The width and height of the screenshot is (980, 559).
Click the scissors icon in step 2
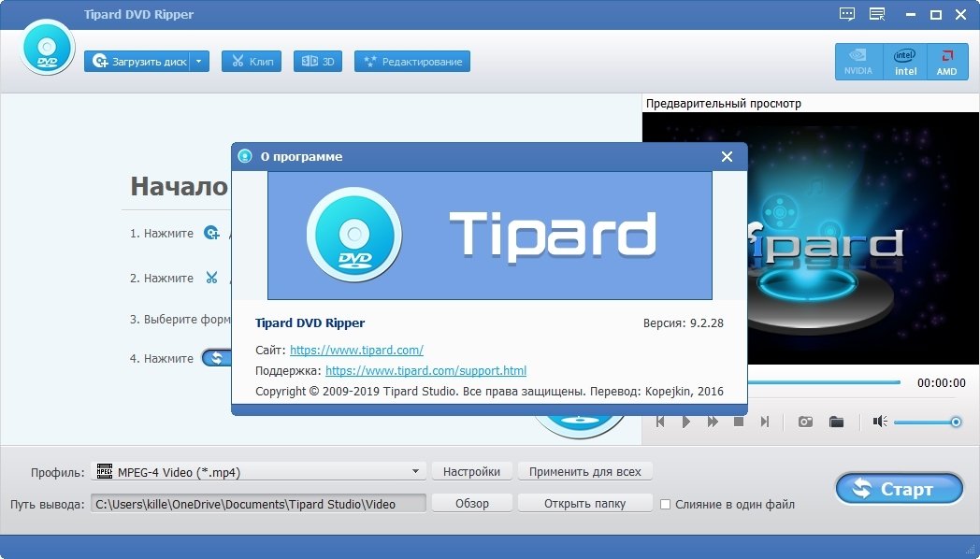tap(212, 278)
